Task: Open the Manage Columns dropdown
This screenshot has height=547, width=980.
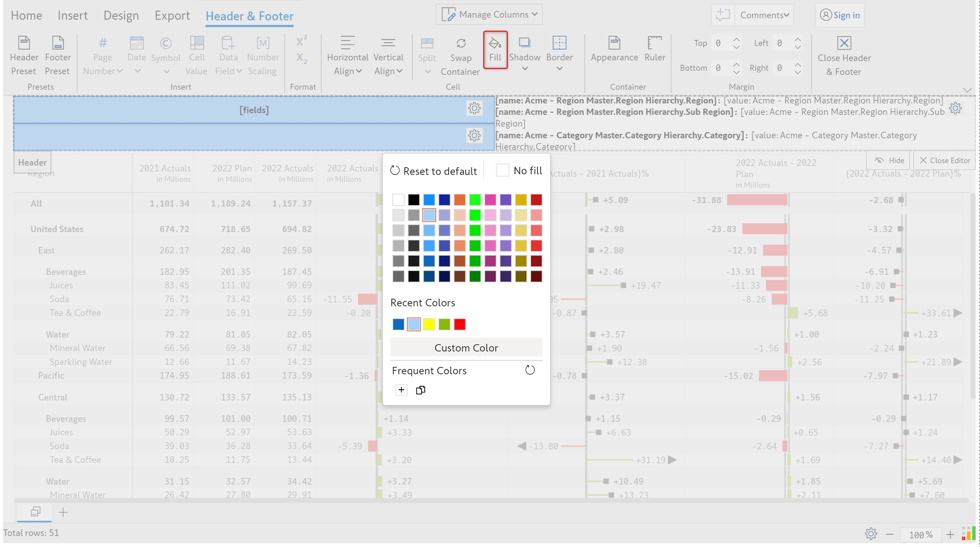Action: (489, 14)
